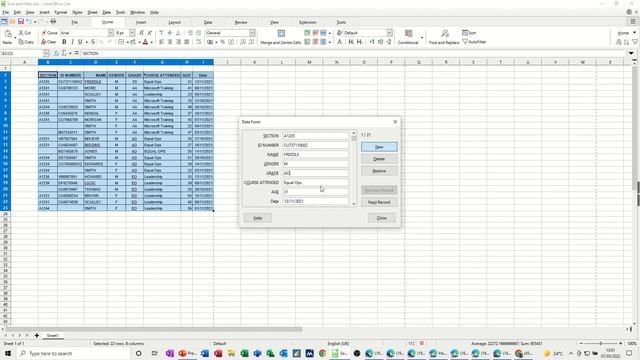Click the Format as Percent icon
Viewport: 640px width, 360px height.
(222, 42)
